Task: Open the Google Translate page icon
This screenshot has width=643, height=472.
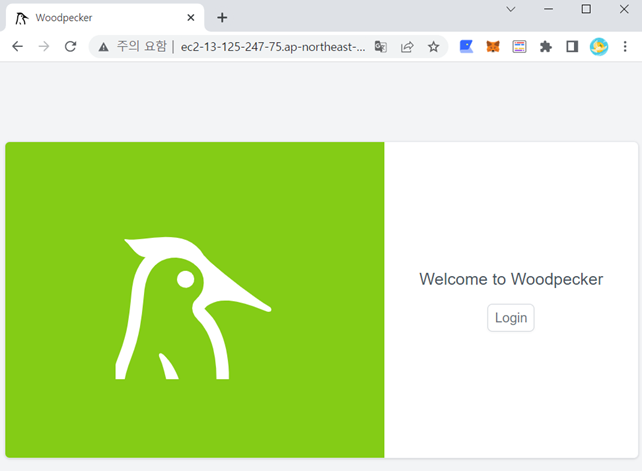Action: [381, 47]
